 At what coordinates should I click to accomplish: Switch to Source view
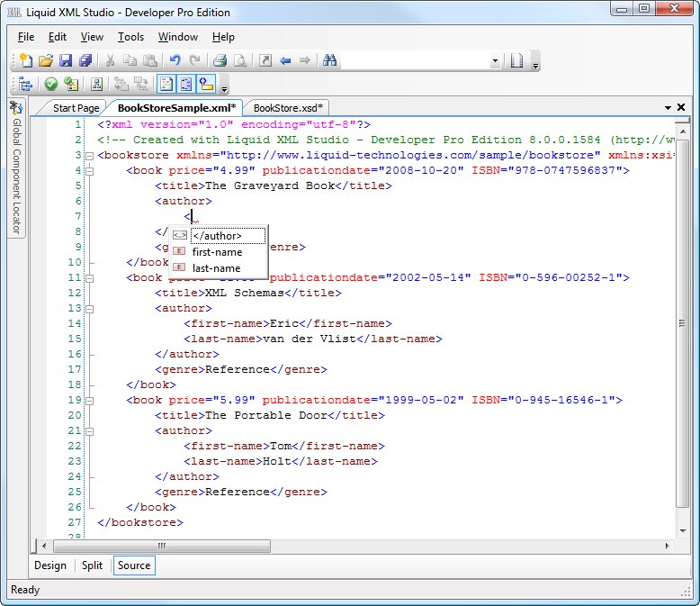point(134,565)
